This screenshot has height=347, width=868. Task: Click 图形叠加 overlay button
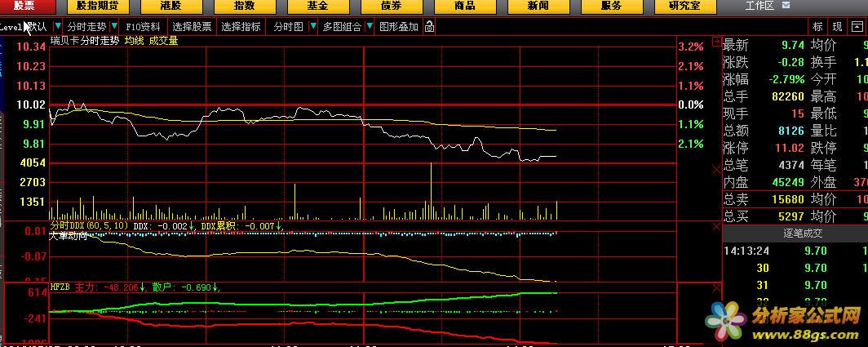[399, 27]
